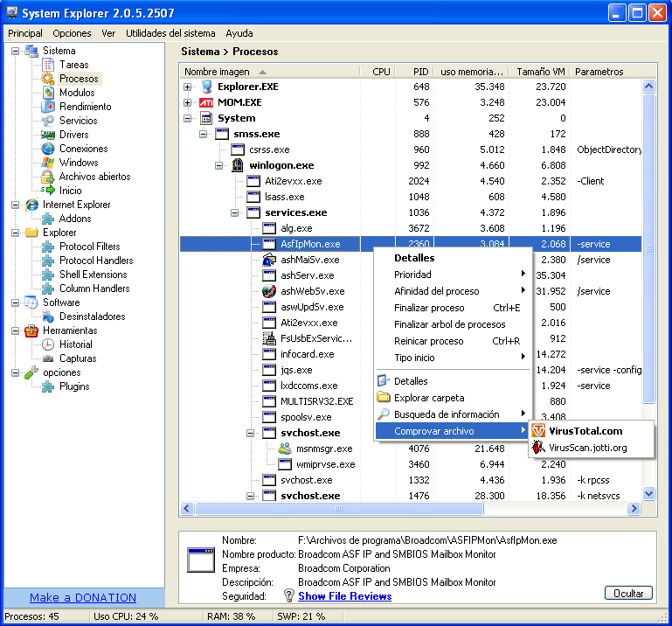This screenshot has height=626, width=672.
Task: Select Protocol Handlers in sidebar
Action: 96,261
